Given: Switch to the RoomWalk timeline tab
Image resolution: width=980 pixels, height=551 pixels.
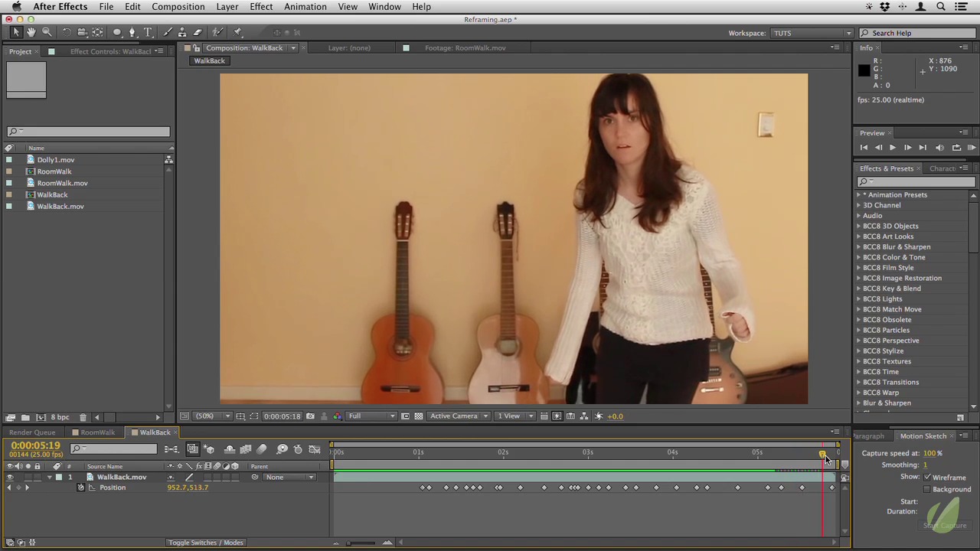Looking at the screenshot, I should (x=97, y=432).
